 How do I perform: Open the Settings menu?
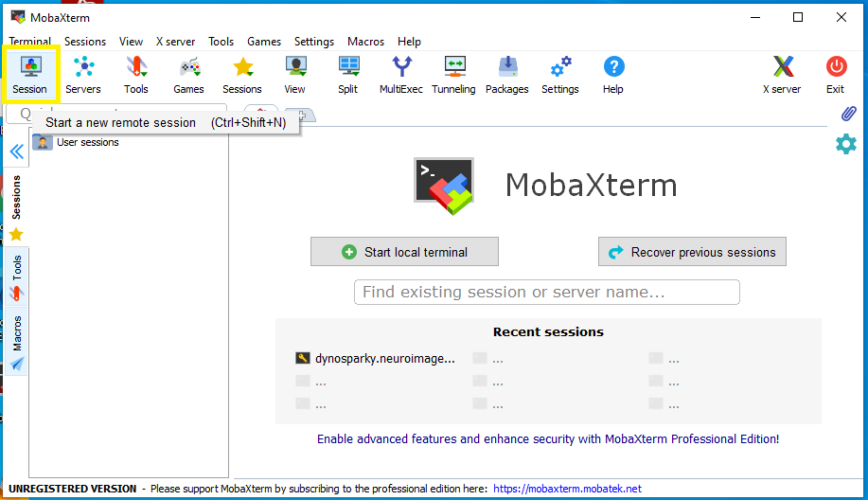[314, 42]
